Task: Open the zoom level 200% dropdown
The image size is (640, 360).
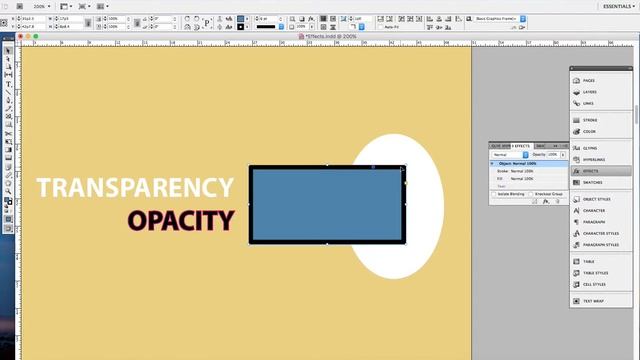Action: [41, 7]
